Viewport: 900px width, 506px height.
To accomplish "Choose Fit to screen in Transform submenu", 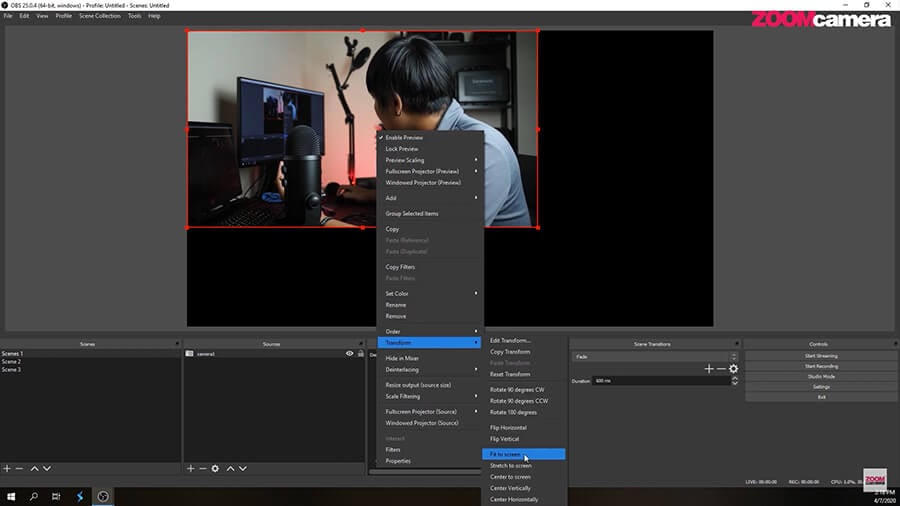I will tap(523, 454).
